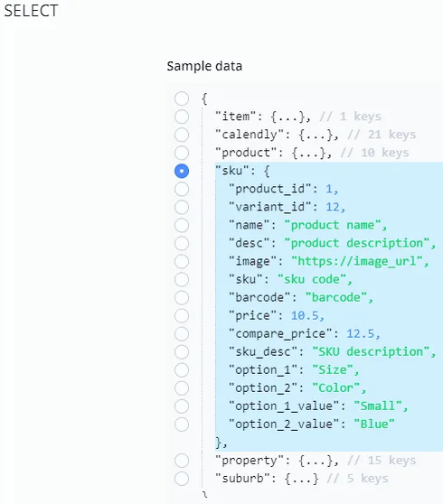Select radio button for "property" object
The image size is (443, 504).
182,461
